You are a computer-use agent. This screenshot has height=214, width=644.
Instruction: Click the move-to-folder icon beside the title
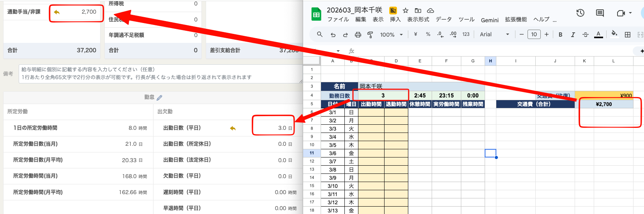click(x=418, y=11)
